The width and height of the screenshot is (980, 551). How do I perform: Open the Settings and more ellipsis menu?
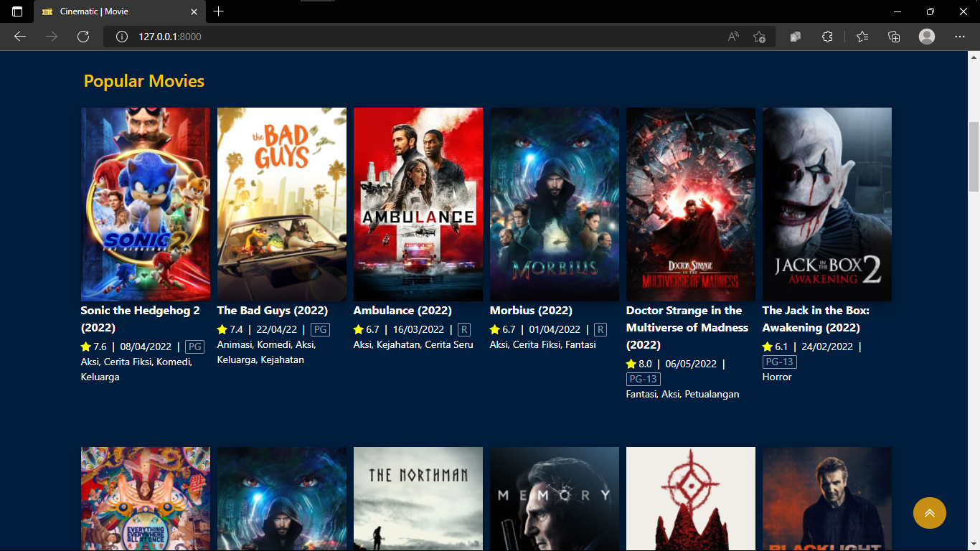pos(960,37)
